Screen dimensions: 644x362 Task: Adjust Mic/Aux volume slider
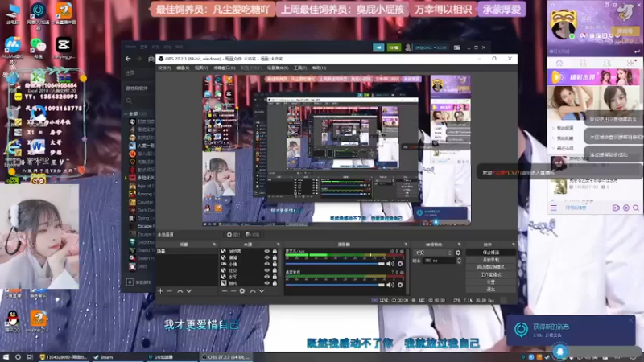tap(335, 264)
